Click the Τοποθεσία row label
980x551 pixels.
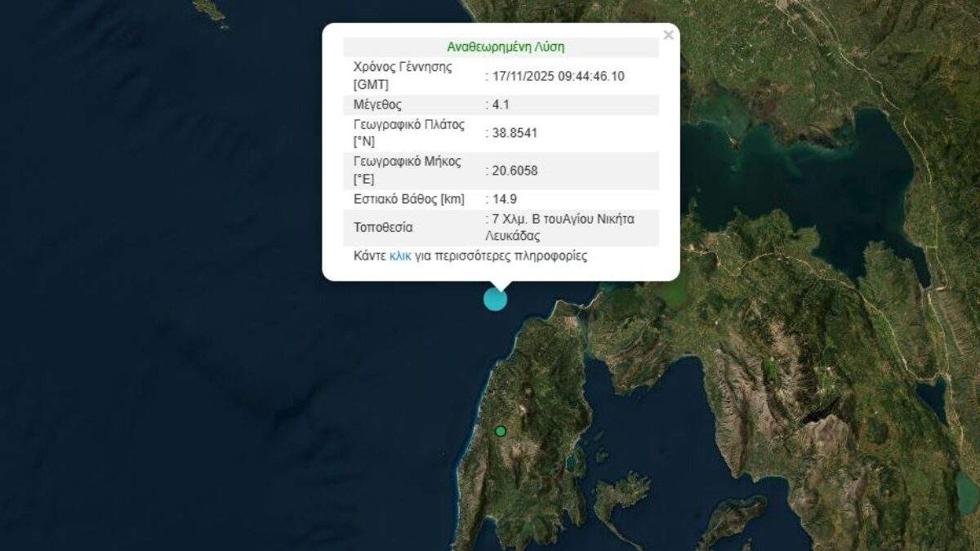pyautogui.click(x=383, y=227)
